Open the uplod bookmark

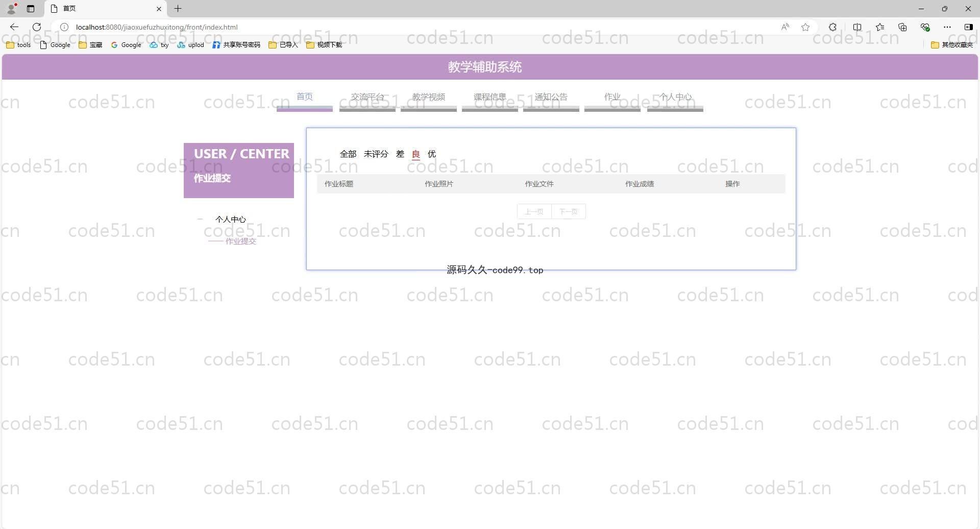pos(191,45)
